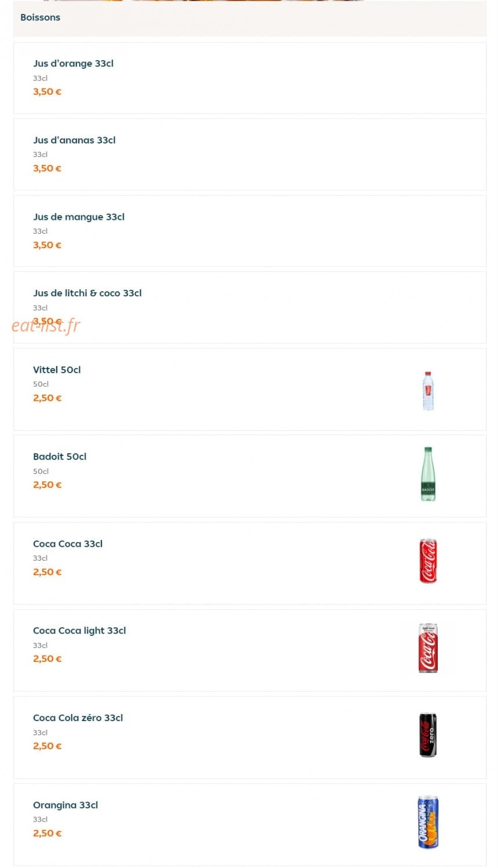The height and width of the screenshot is (868, 498).
Task: Open the Badoit green bottle image
Action: (x=428, y=474)
